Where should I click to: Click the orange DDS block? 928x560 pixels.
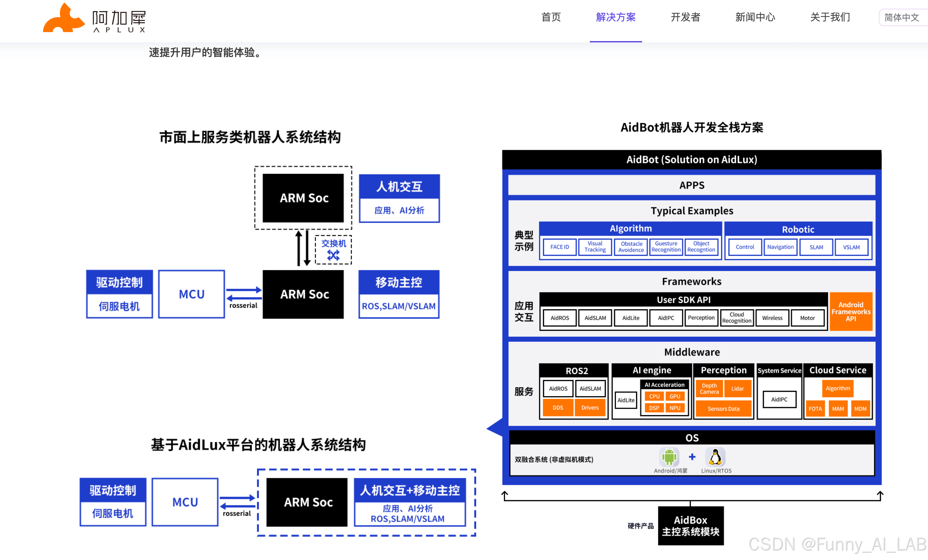(558, 408)
